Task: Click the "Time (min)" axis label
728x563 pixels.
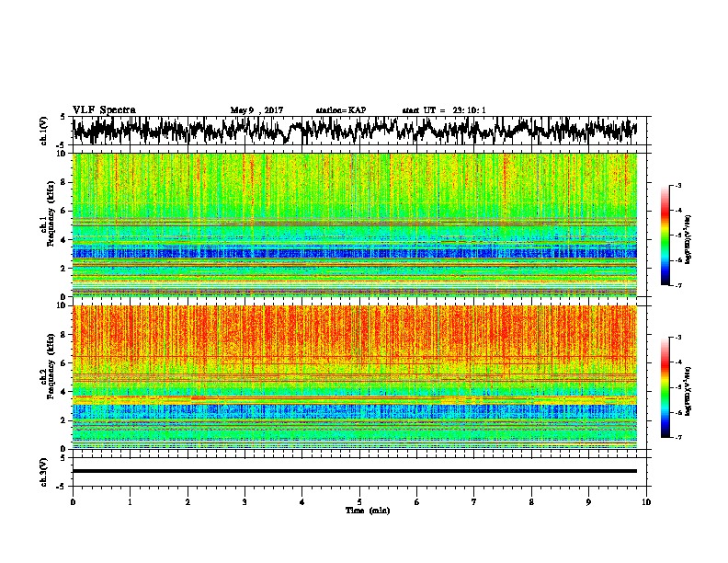Action: 368,511
